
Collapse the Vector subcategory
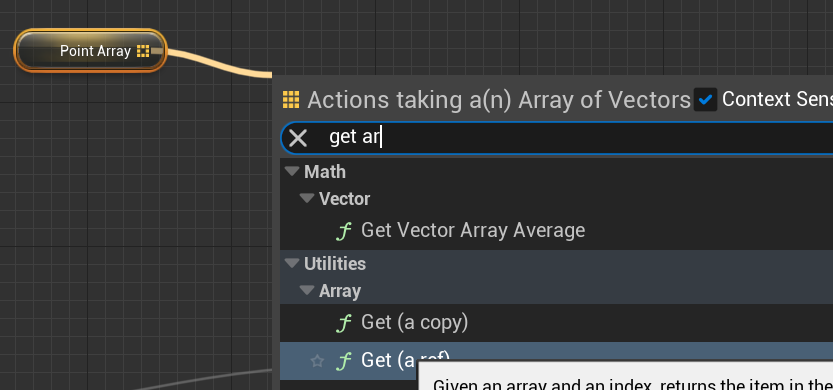tap(307, 198)
